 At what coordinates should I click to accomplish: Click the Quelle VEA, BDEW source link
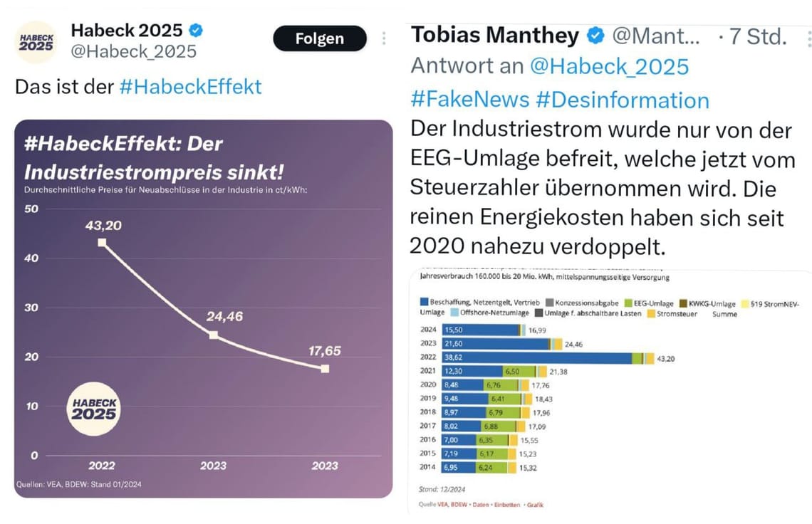pos(442,506)
